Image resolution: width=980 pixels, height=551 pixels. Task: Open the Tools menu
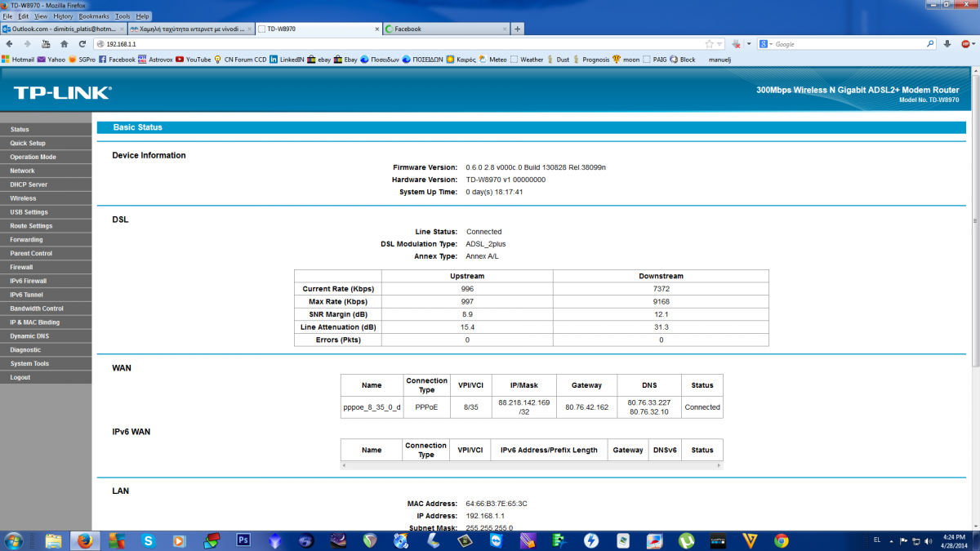point(122,16)
